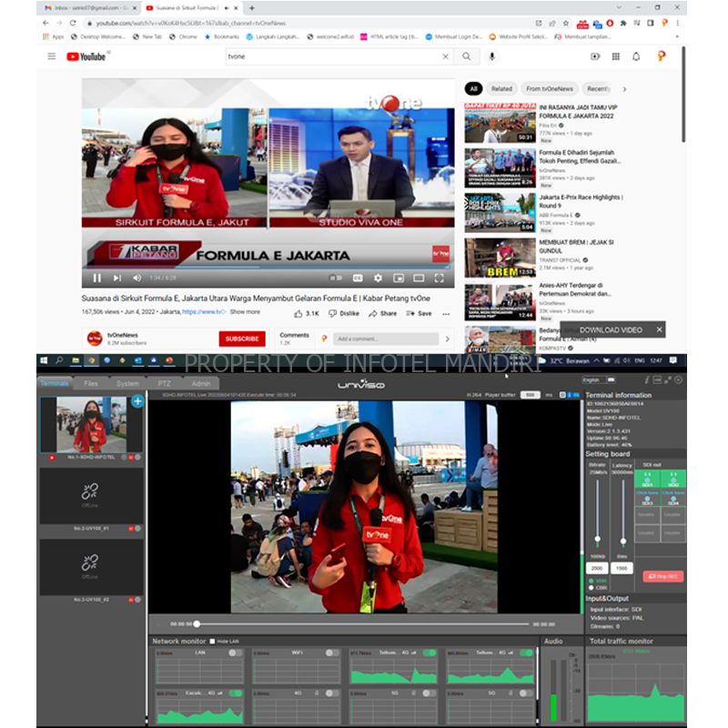This screenshot has height=728, width=728.
Task: Open Jakarta E-Prix Race Highlights thumbnail
Action: (x=500, y=213)
